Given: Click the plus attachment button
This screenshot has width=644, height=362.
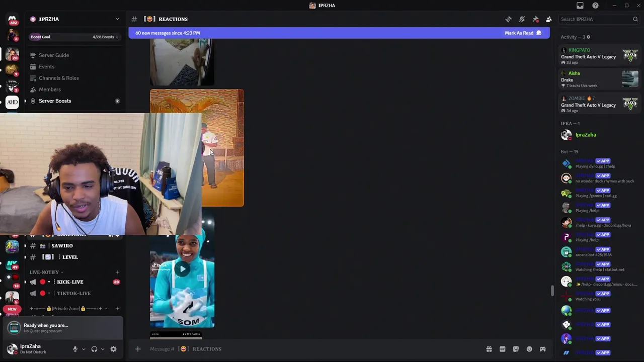Looking at the screenshot, I should coord(138,349).
